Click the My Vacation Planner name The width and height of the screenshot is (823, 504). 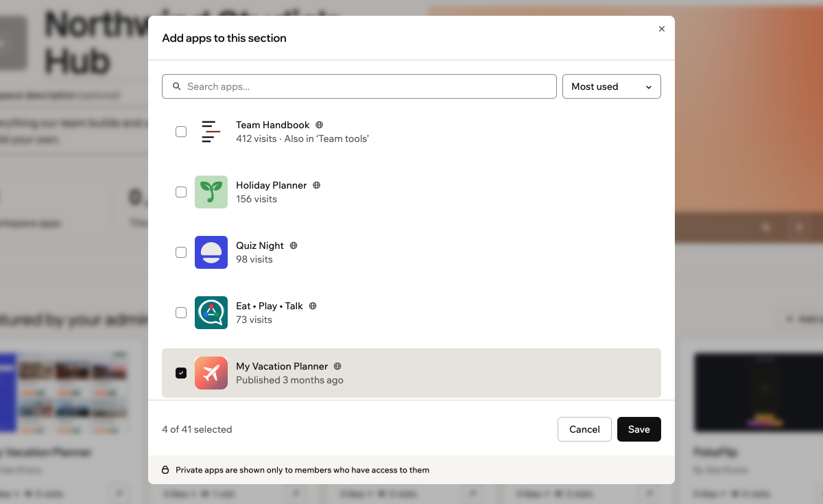coord(282,366)
